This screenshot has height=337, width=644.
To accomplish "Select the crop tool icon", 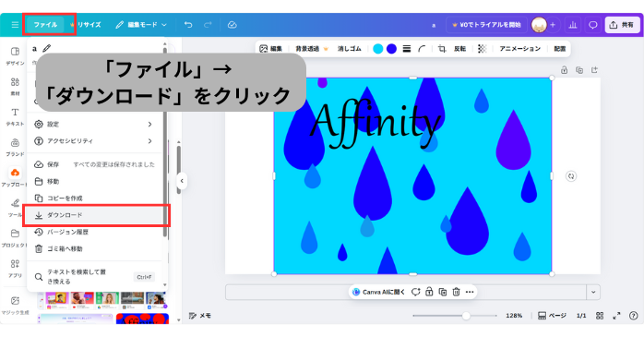I will pyautogui.click(x=442, y=49).
